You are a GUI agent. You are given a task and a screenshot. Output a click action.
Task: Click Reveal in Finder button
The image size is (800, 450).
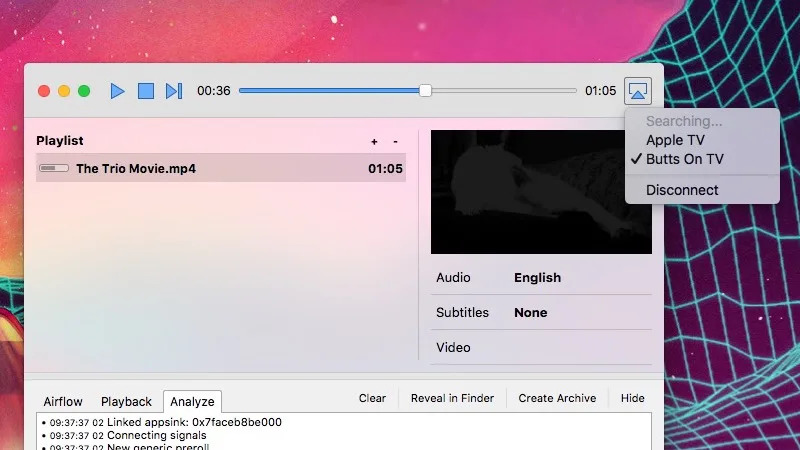tap(452, 398)
